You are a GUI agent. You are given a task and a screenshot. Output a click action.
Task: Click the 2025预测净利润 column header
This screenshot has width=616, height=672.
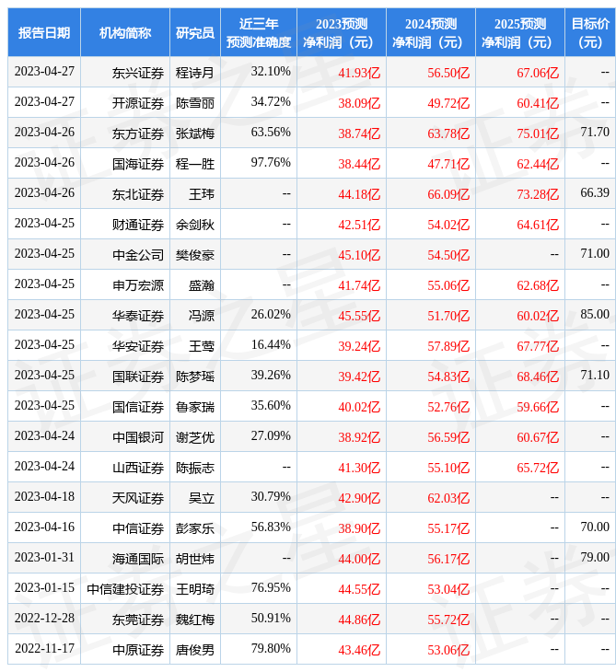click(520, 32)
